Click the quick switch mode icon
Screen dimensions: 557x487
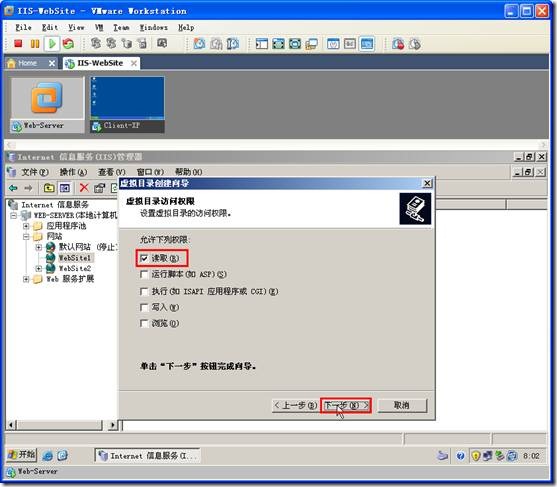[295, 44]
